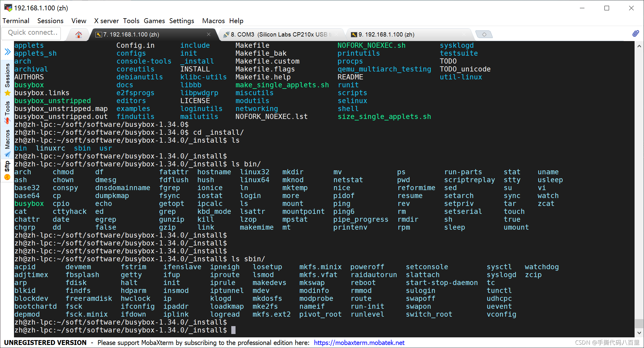Click 'start-stop-daemon' in sbin listing
Viewport: 644px width, 348px height.
[x=442, y=283]
